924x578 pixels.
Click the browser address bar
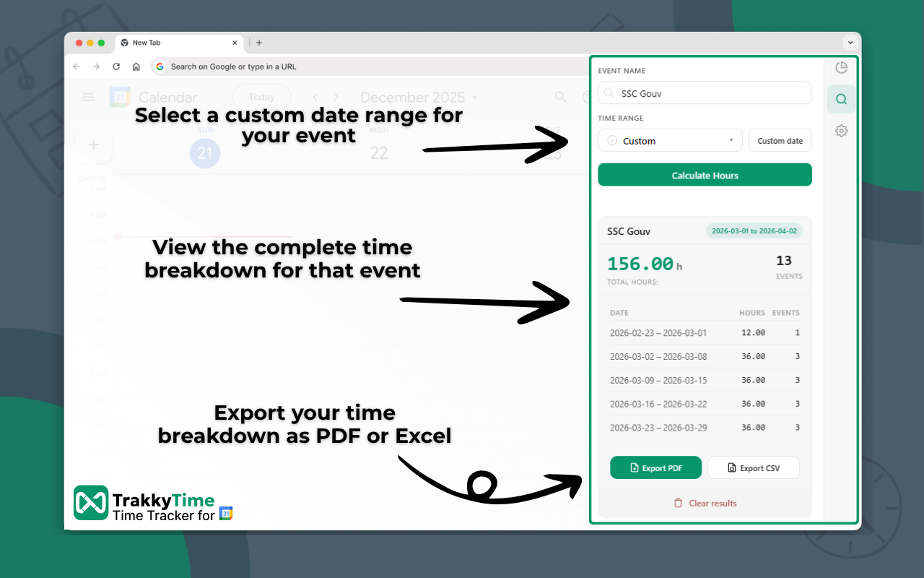(368, 66)
